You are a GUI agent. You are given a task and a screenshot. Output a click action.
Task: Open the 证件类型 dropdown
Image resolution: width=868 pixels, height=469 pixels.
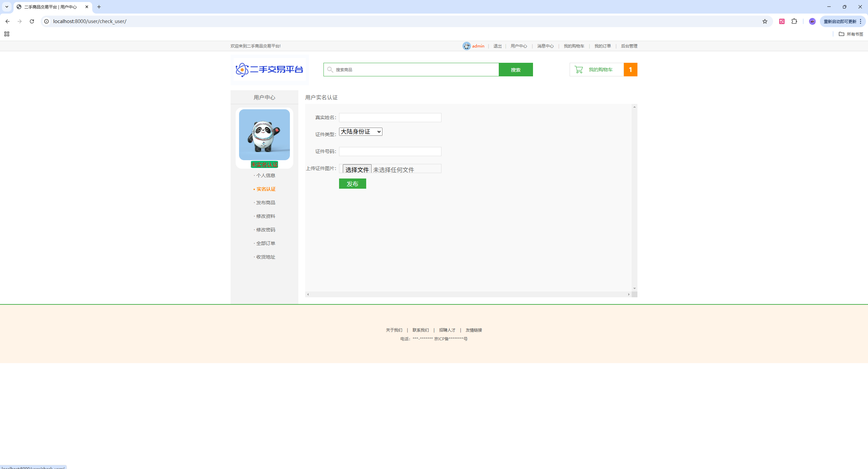(361, 132)
